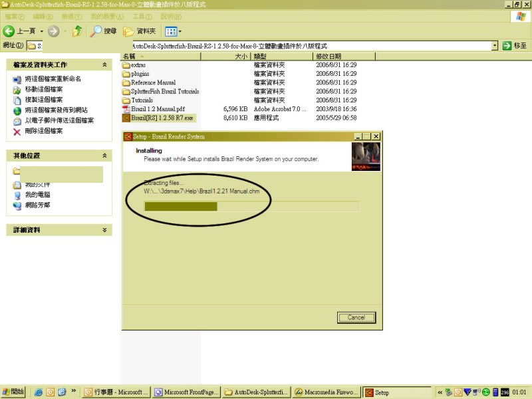Minimize the Brazil Render System setup dialog
Image resolution: width=532 pixels, height=399 pixels.
[358, 136]
